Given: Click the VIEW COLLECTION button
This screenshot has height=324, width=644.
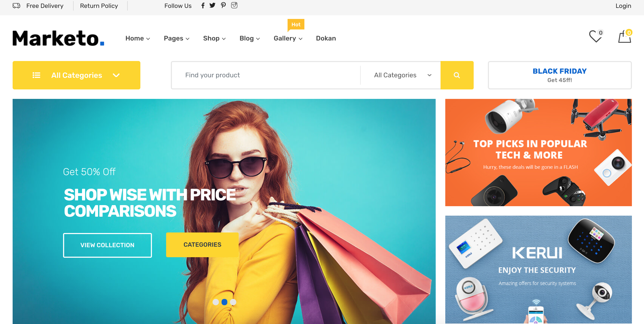Looking at the screenshot, I should 108,244.
